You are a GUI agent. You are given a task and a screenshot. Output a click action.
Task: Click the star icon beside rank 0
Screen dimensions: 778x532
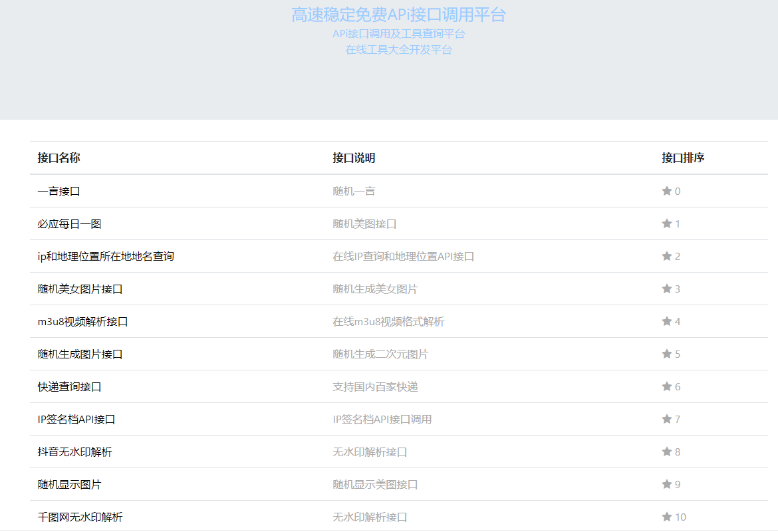[x=666, y=191]
